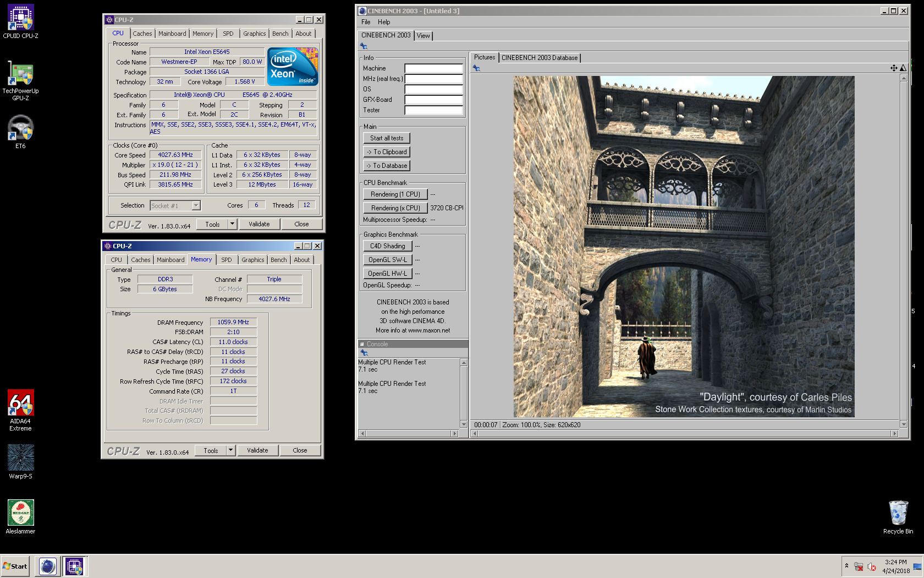Click the move-view cross icon above the picture
This screenshot has width=924, height=578.
tap(894, 68)
